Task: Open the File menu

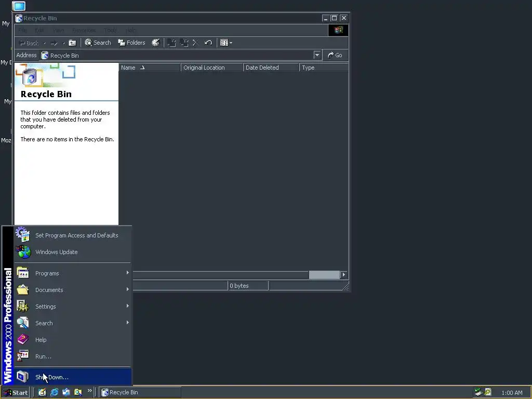Action: 22,30
